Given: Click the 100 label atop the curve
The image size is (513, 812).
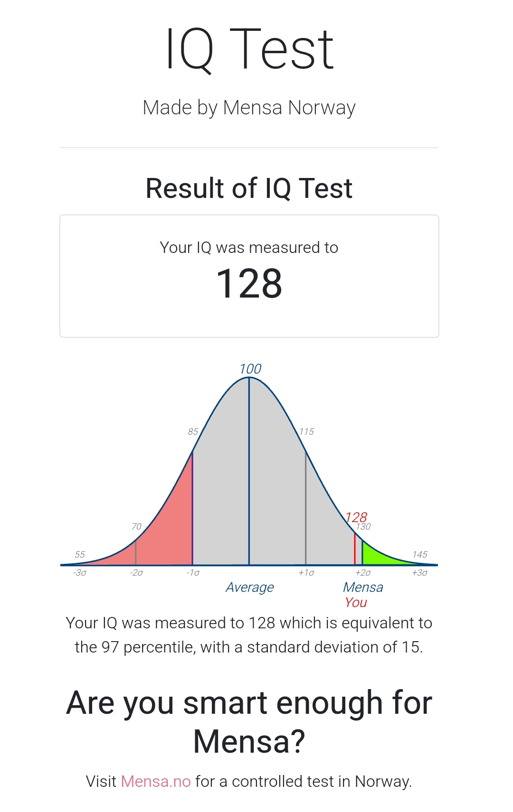Looking at the screenshot, I should pos(250,369).
